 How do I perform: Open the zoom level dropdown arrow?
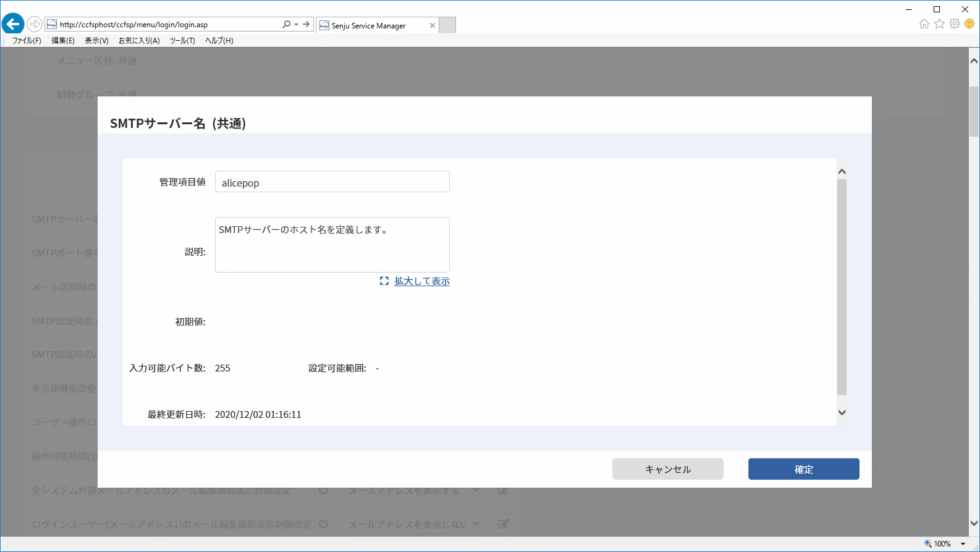pos(963,544)
